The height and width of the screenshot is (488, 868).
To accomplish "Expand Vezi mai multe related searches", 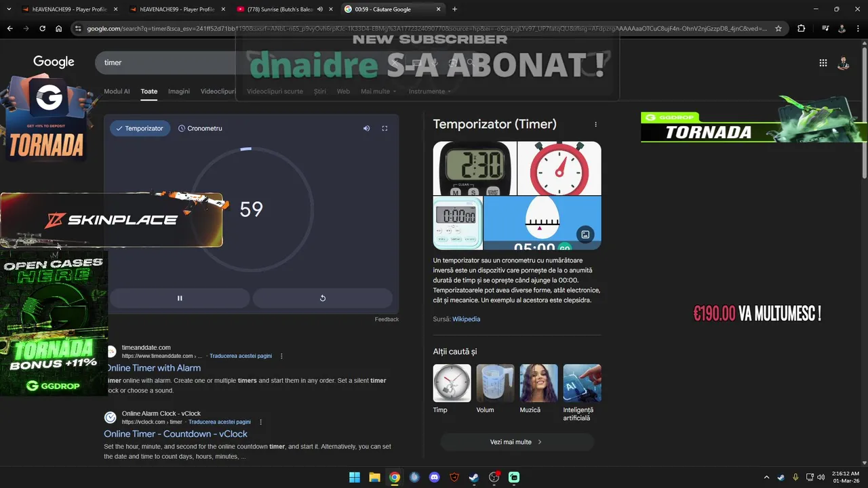I will (517, 442).
